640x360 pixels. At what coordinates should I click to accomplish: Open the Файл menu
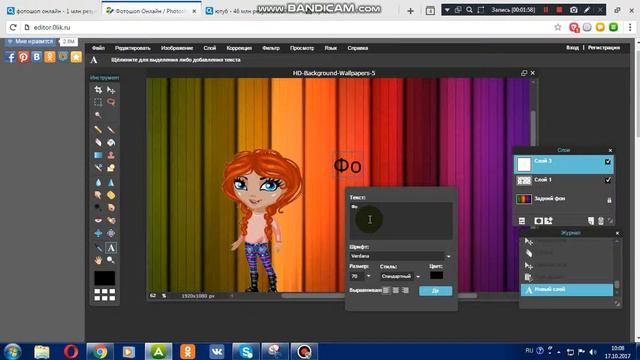click(x=98, y=48)
